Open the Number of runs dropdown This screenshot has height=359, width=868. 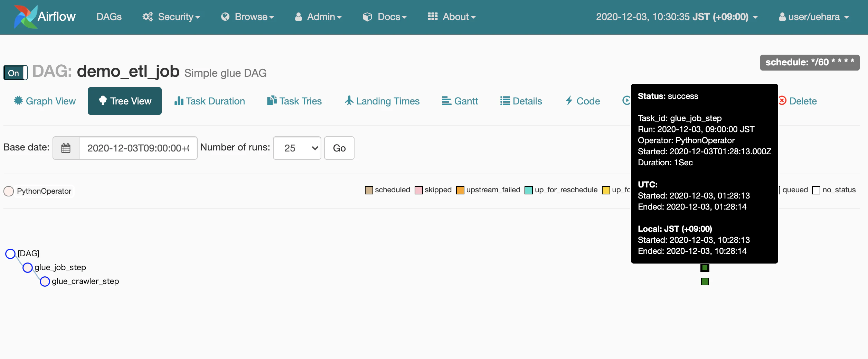(297, 148)
